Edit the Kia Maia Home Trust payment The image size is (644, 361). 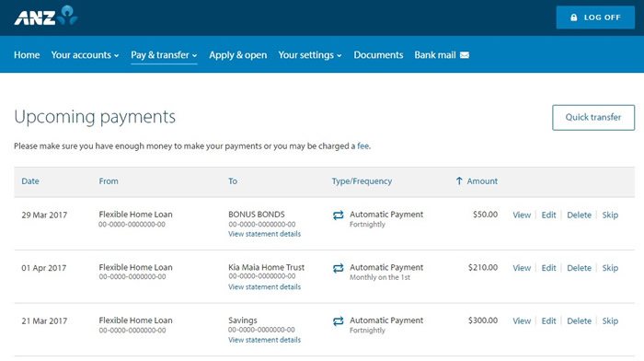coord(548,268)
